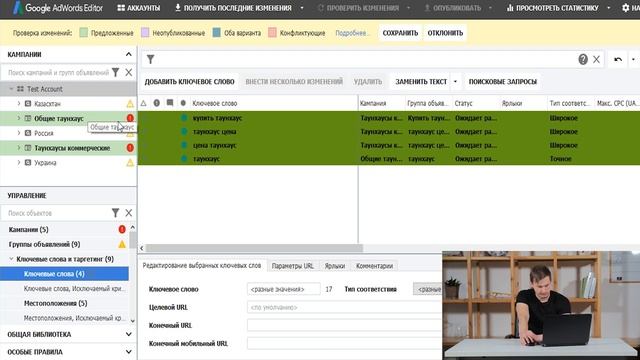Click the Неопубликованные purple legend swatch
The image size is (640, 360).
[x=145, y=33]
